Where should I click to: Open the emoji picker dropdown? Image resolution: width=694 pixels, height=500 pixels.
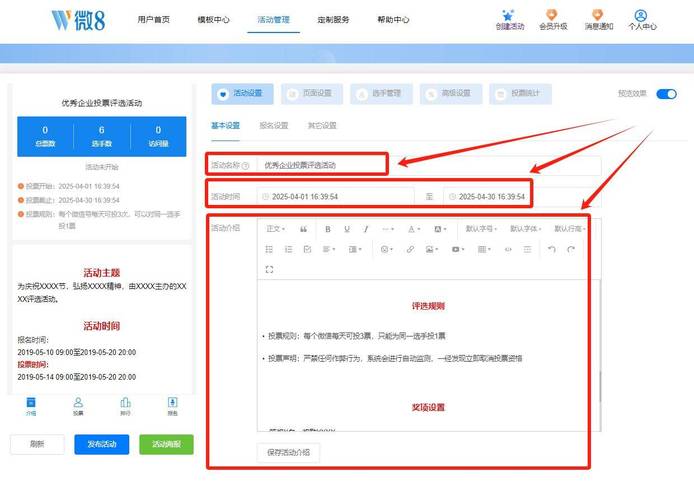pos(387,250)
